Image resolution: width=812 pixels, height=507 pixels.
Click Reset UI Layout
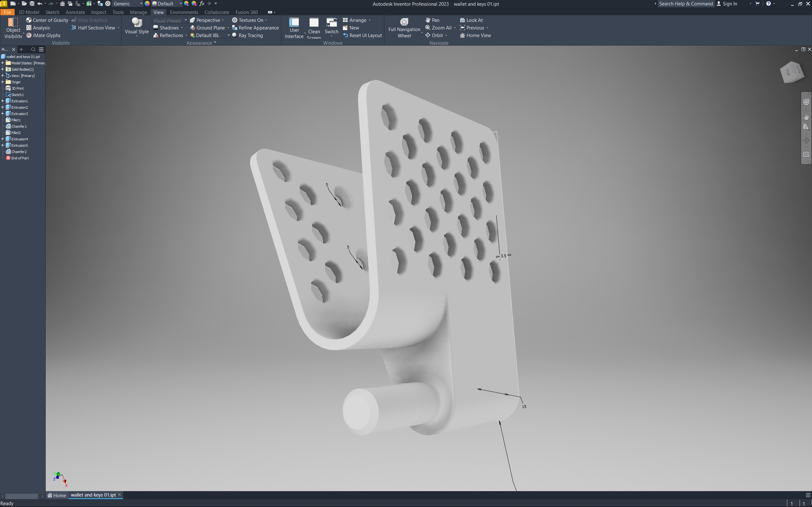point(362,35)
